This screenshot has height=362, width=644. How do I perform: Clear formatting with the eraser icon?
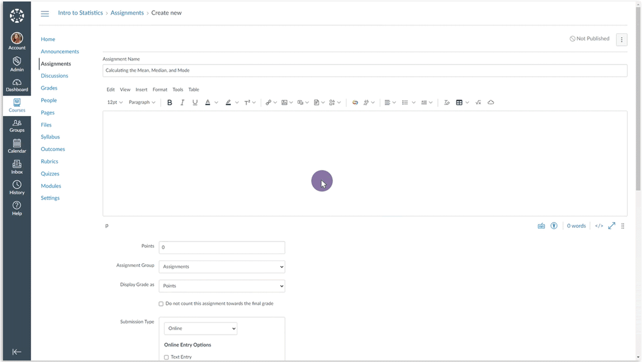(x=446, y=103)
